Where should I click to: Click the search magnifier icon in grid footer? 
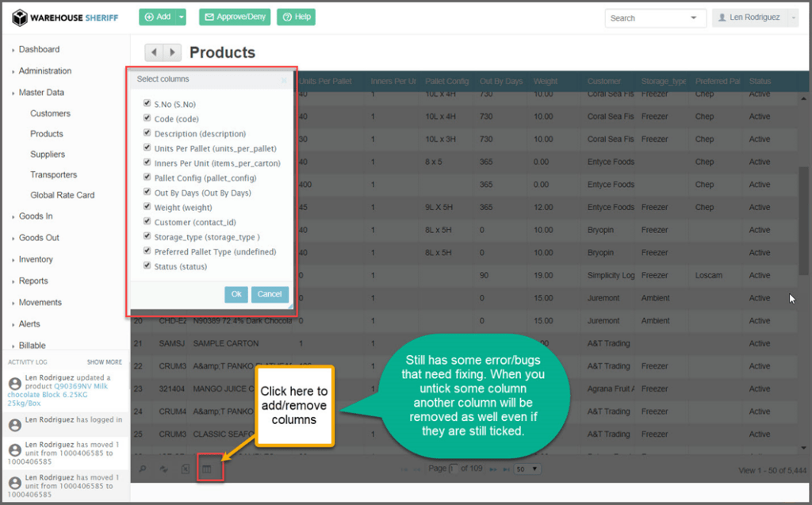tap(143, 469)
